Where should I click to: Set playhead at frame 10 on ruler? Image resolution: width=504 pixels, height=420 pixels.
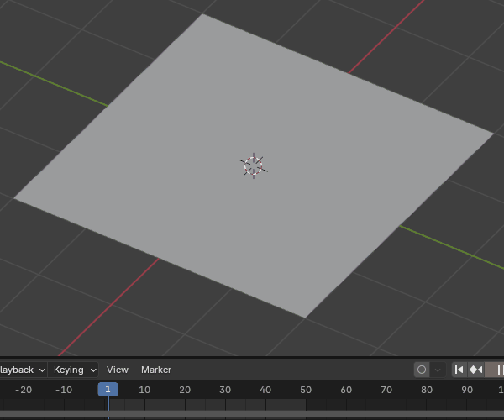[144, 390]
